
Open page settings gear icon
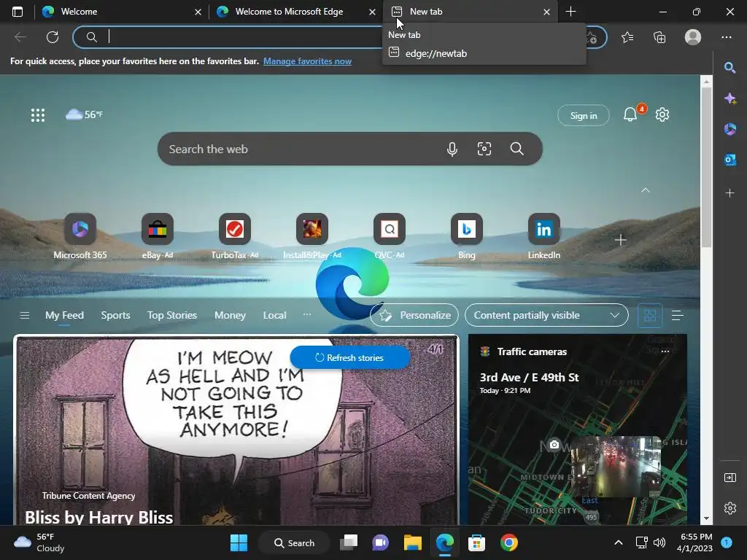[662, 114]
